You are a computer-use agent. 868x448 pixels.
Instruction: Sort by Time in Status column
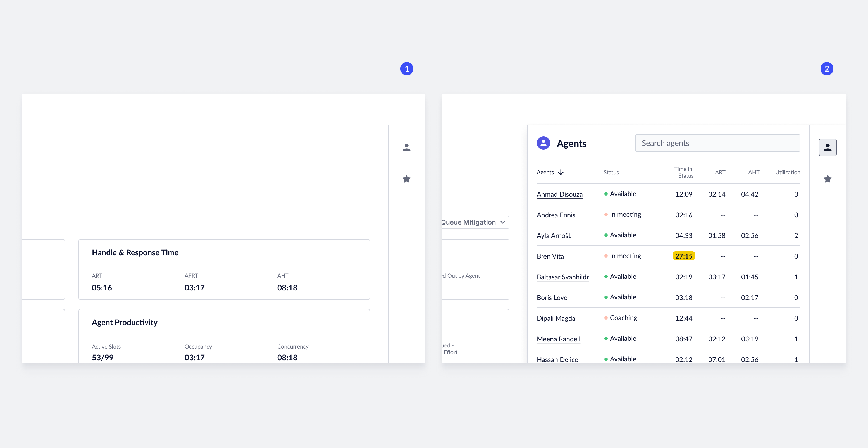click(x=683, y=172)
